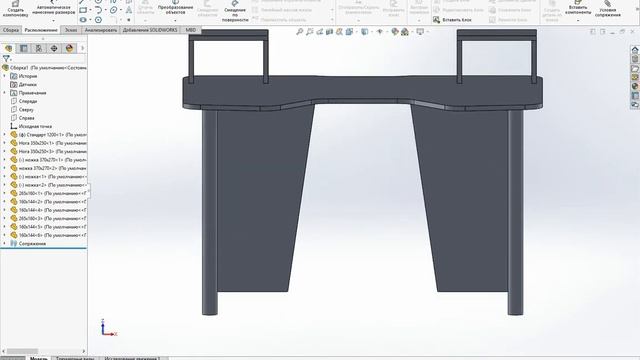Image resolution: width=640 pixels, height=360 pixels.
Task: Select the Справа plane
Action: [27, 118]
